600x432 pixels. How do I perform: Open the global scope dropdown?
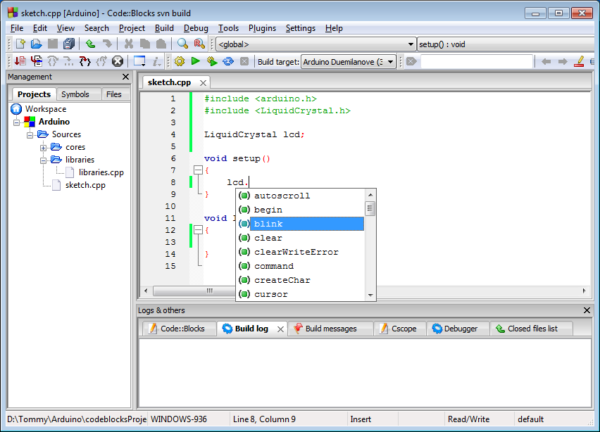click(316, 44)
